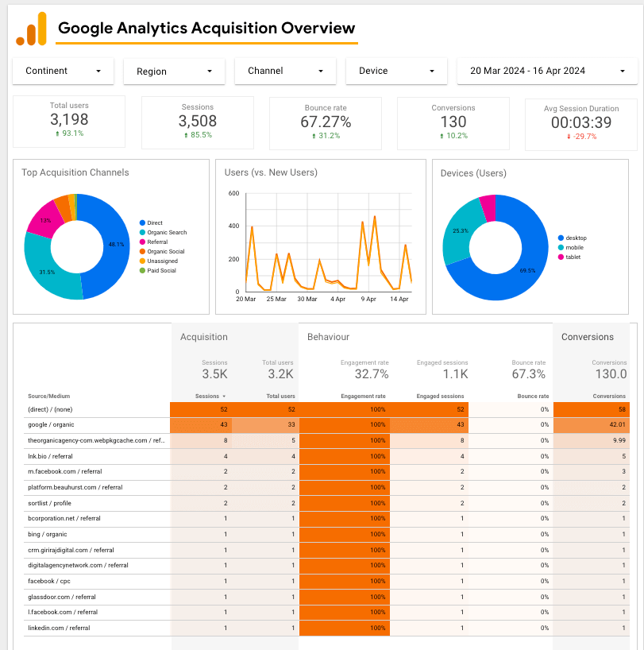This screenshot has width=644, height=650.
Task: Sort table by Conversions column header
Action: coord(609,397)
